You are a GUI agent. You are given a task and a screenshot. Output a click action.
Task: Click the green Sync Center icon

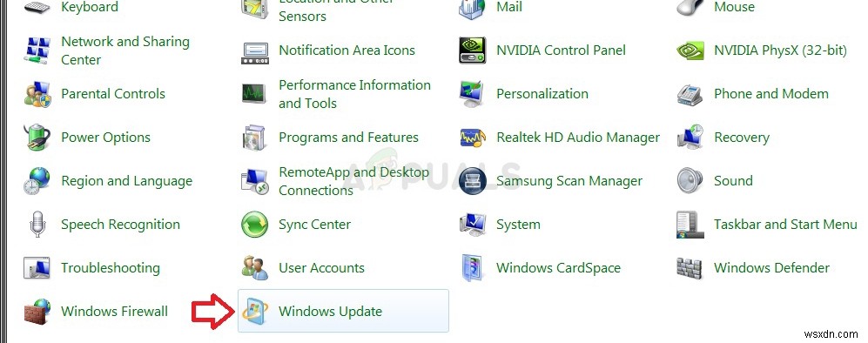tap(255, 225)
